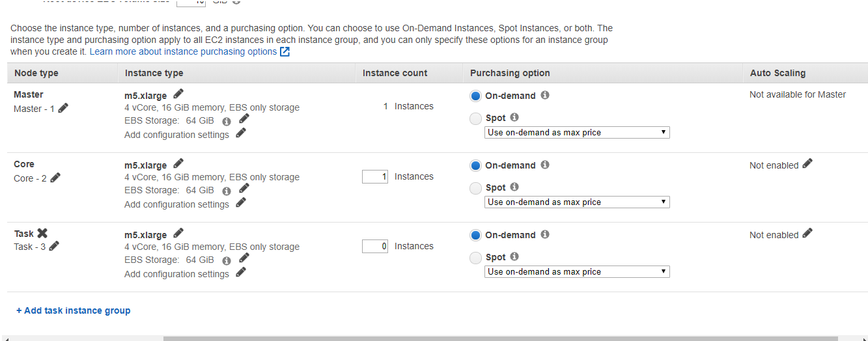The height and width of the screenshot is (341, 868).
Task: Expand Task spot max price dropdown
Action: (577, 272)
